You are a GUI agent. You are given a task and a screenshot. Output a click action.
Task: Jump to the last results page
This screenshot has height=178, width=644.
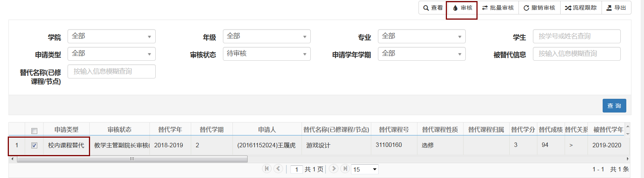click(x=345, y=169)
